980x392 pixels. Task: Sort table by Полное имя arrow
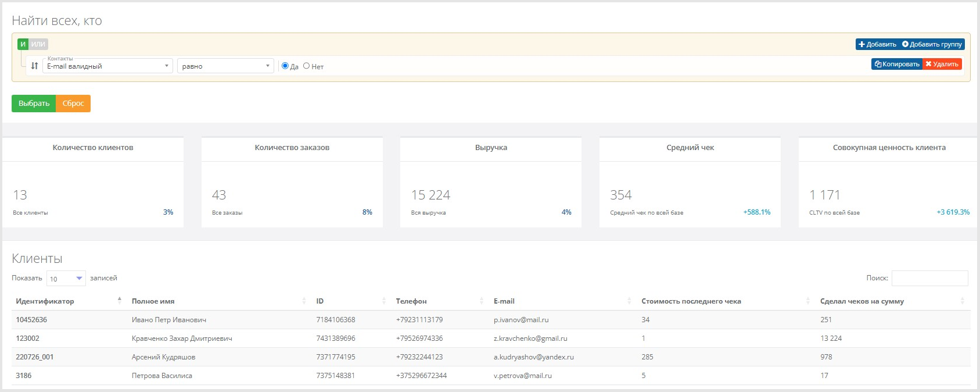304,301
